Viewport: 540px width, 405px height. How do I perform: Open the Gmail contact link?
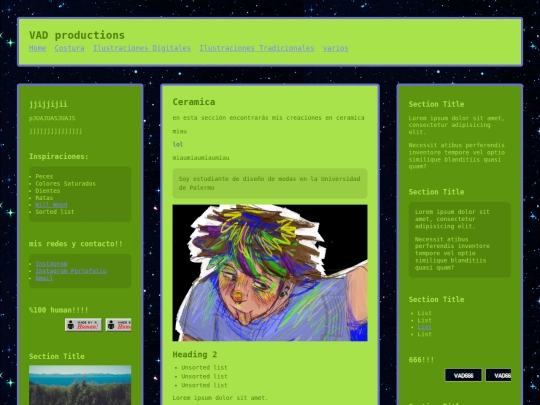44,278
